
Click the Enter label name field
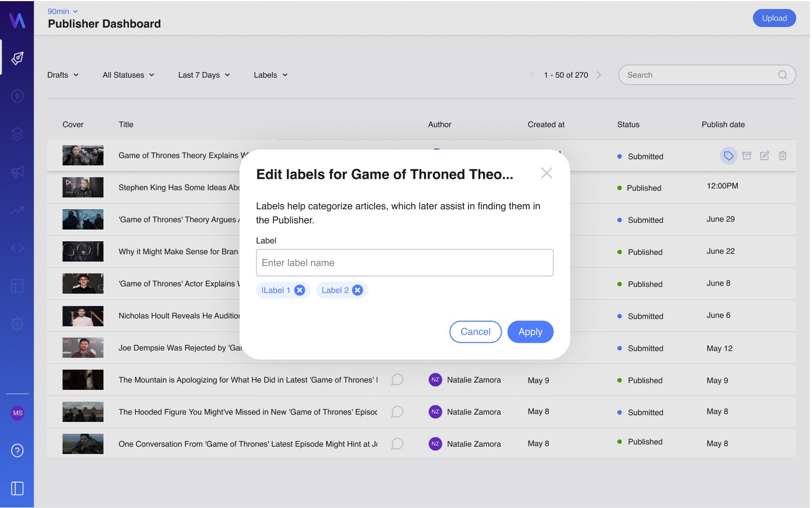pos(405,263)
